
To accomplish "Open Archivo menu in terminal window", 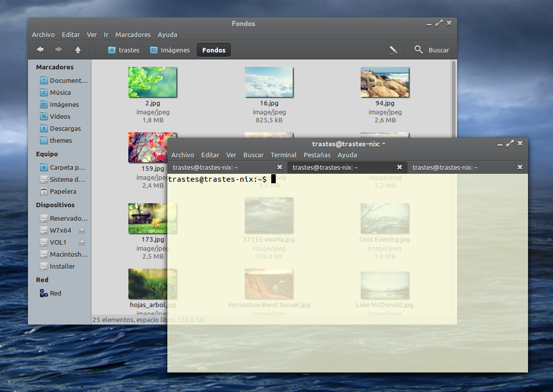I will (183, 155).
